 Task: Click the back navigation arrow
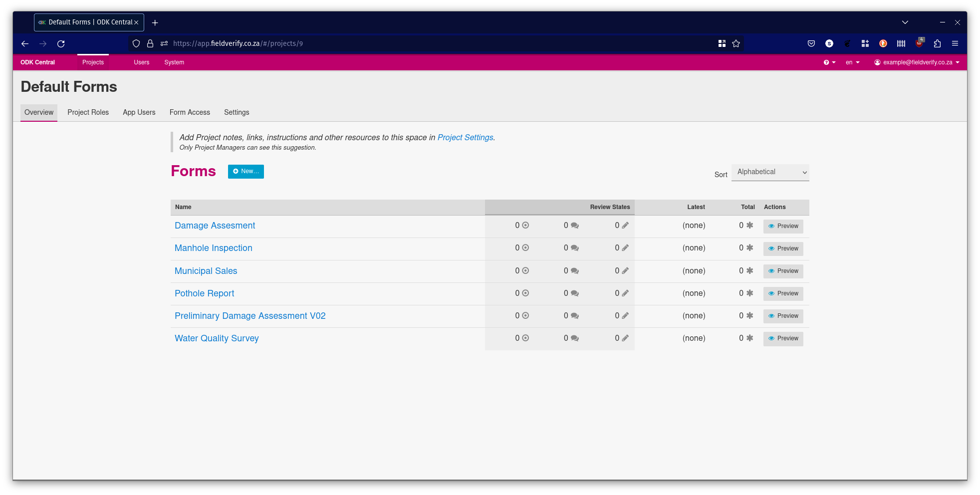(24, 43)
